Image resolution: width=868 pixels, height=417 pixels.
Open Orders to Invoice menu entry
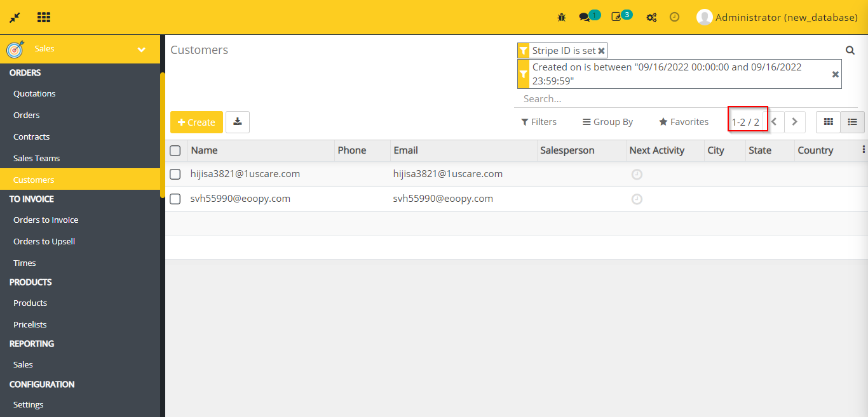tap(46, 220)
